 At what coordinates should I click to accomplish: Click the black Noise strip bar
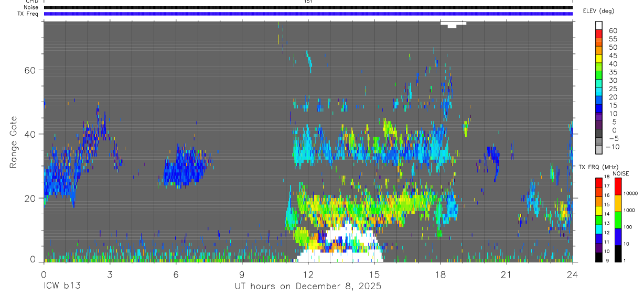(x=308, y=7)
